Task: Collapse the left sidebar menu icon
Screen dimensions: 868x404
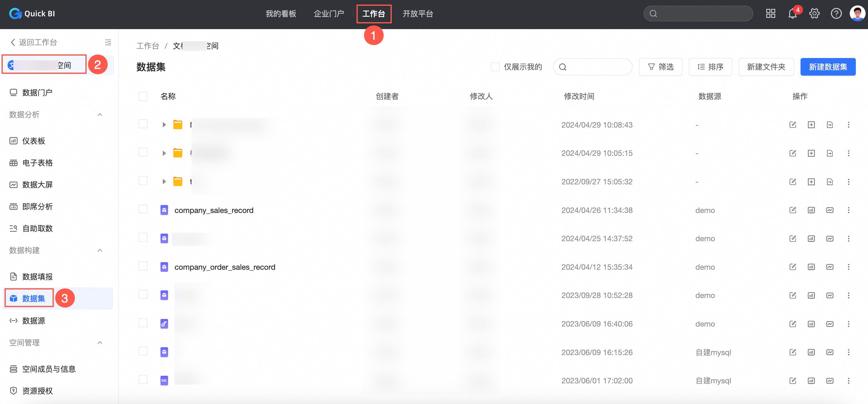Action: pos(108,43)
